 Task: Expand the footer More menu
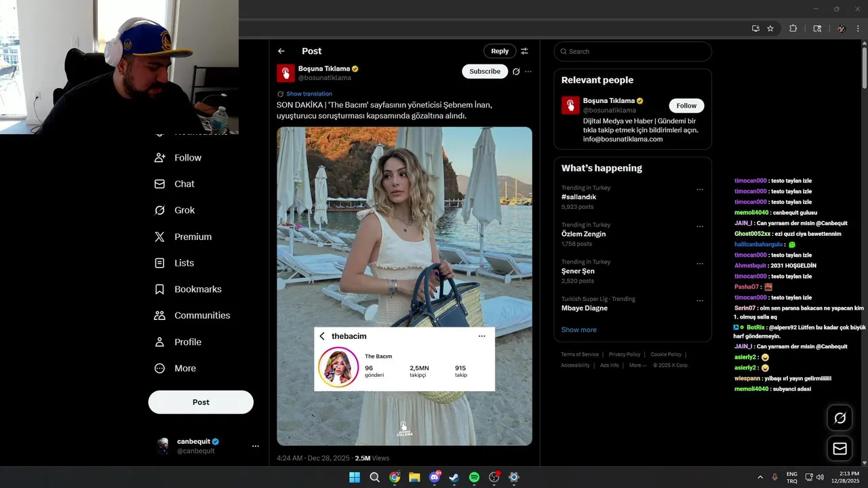pos(637,365)
